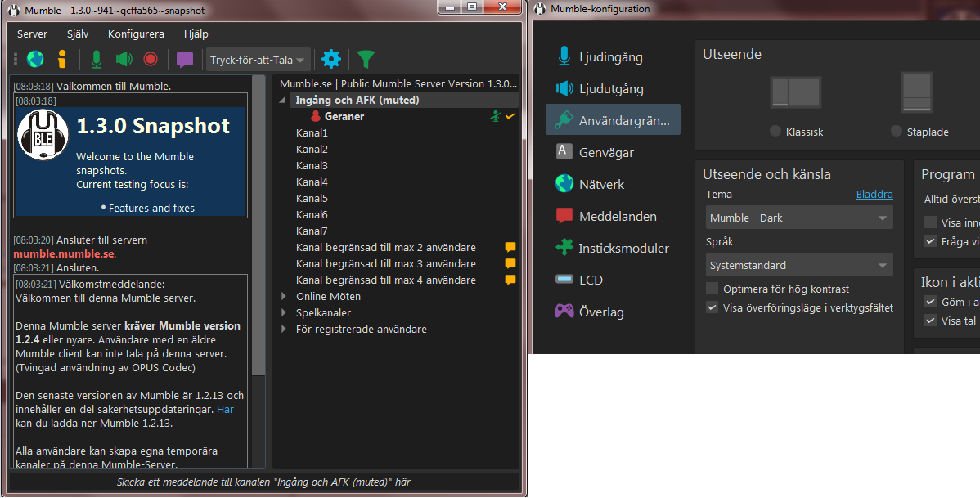Select the Kanal5 channel

coord(312,198)
